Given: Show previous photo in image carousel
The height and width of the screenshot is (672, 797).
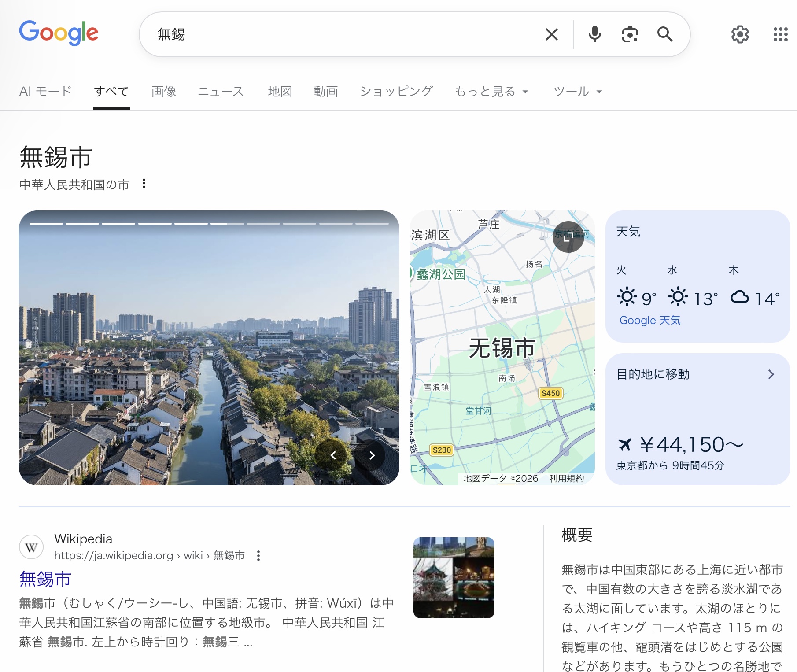Looking at the screenshot, I should tap(333, 455).
